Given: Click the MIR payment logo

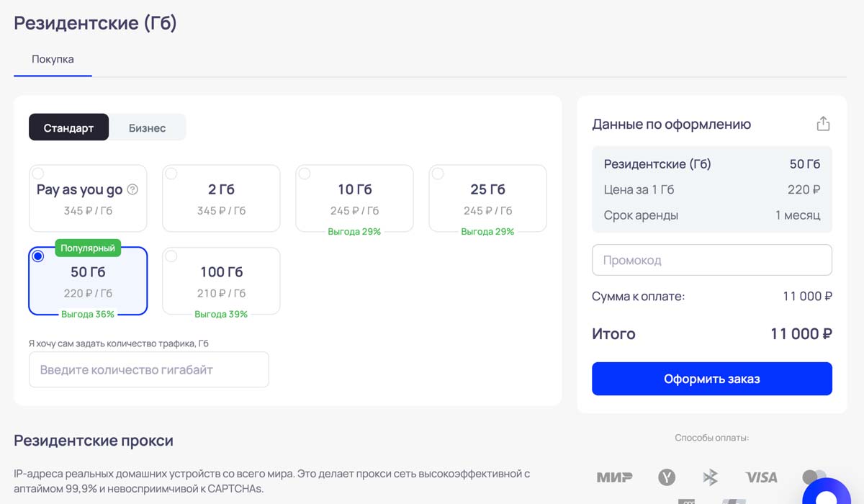Looking at the screenshot, I should [x=614, y=477].
